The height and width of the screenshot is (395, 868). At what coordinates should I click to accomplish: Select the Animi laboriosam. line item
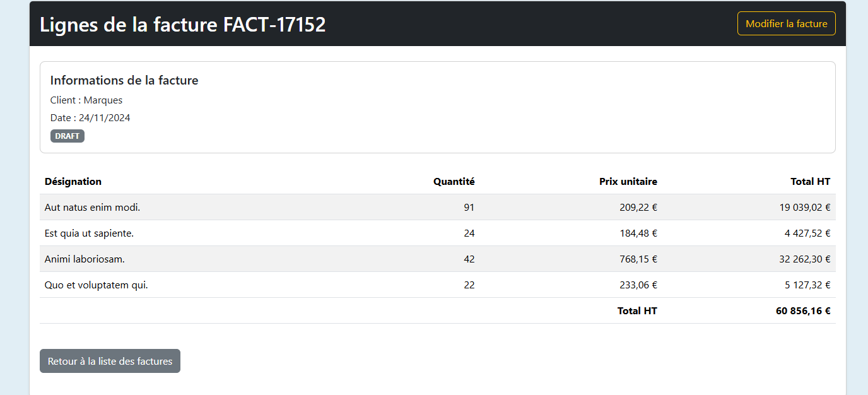tap(438, 259)
